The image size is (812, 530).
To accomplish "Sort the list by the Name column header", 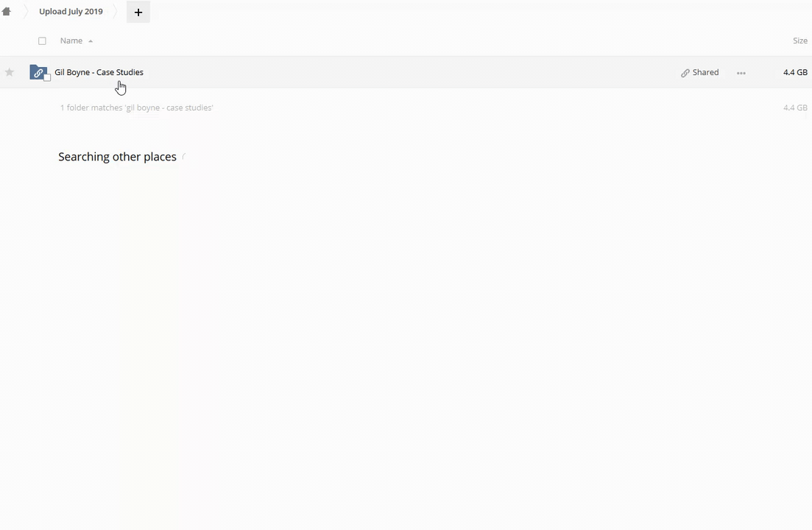I will [71, 40].
